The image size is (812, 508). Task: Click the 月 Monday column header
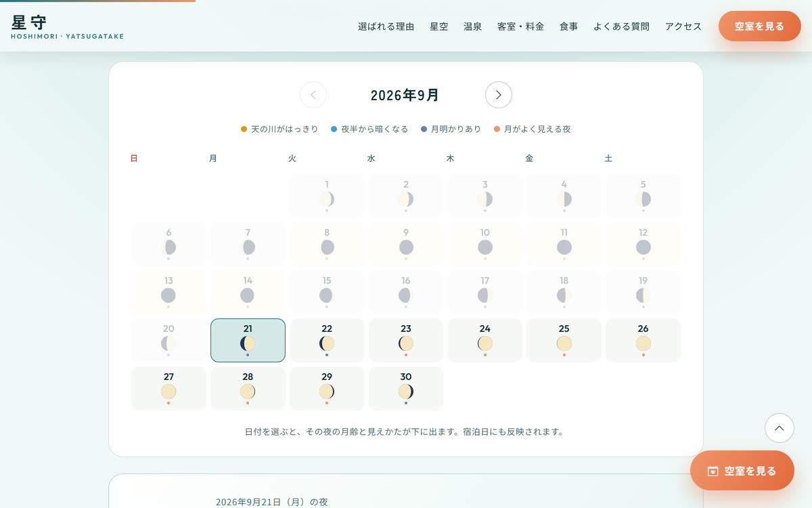[213, 158]
